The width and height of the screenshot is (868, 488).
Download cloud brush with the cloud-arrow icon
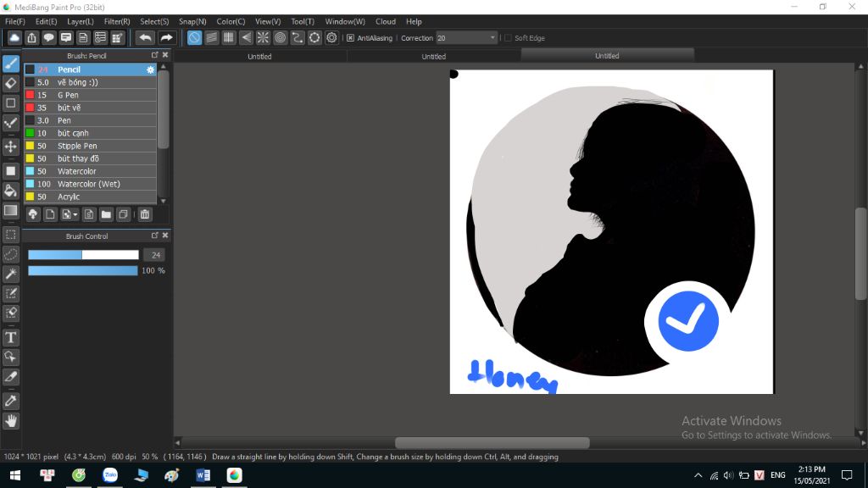point(33,214)
